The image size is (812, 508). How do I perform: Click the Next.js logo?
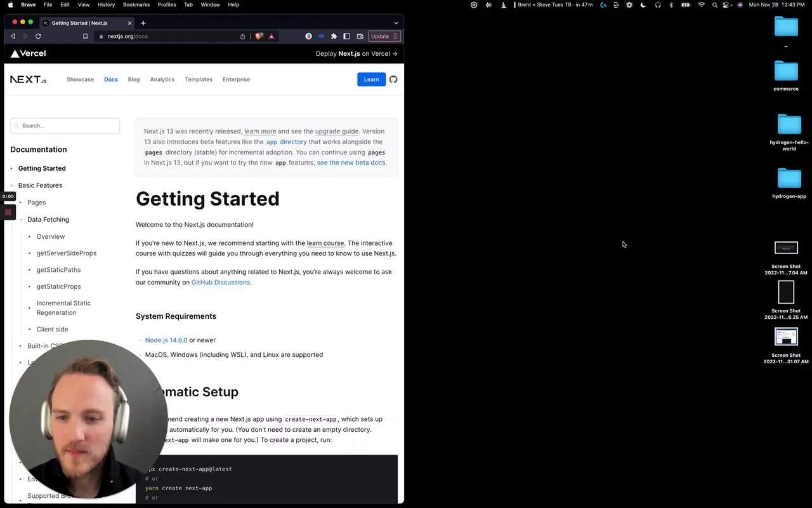pos(29,79)
